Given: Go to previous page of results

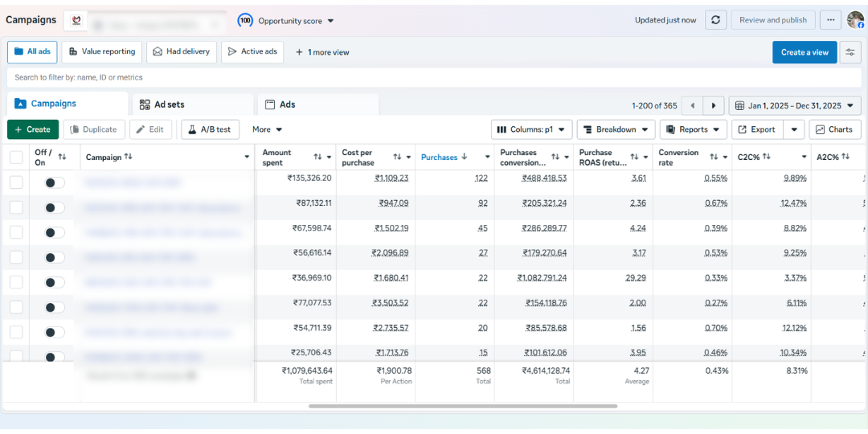Looking at the screenshot, I should pos(692,106).
